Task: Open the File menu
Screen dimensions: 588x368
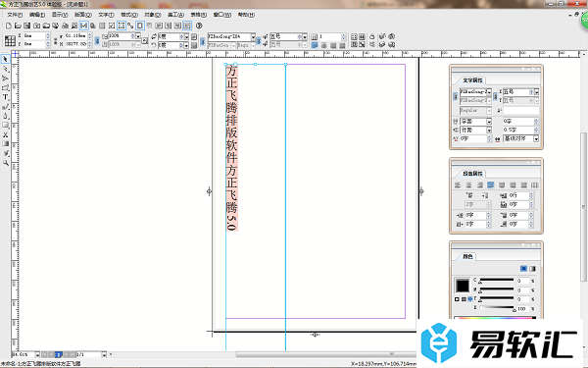Action: coord(15,15)
